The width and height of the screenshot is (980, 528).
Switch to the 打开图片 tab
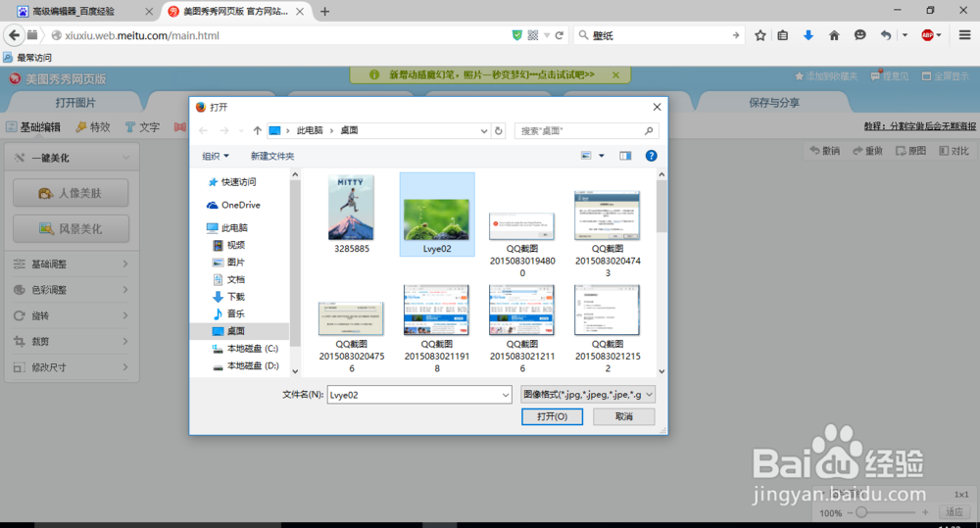[75, 103]
